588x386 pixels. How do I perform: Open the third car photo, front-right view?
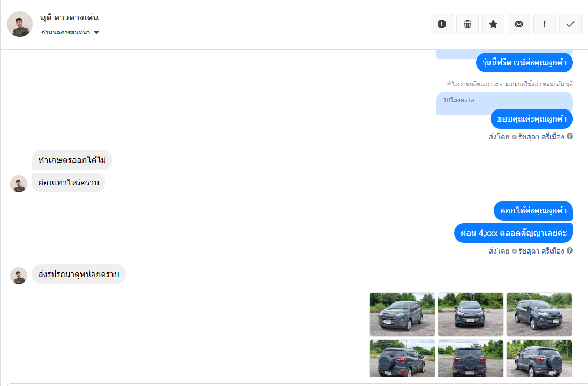click(539, 314)
